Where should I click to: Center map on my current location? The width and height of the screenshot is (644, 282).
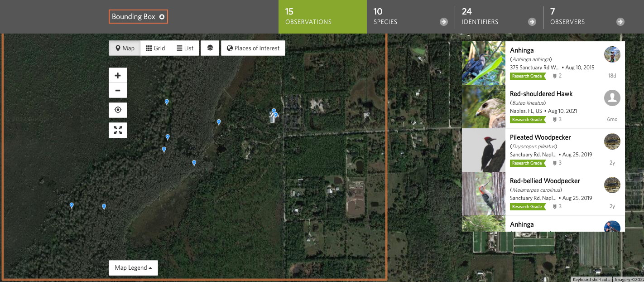coord(118,110)
